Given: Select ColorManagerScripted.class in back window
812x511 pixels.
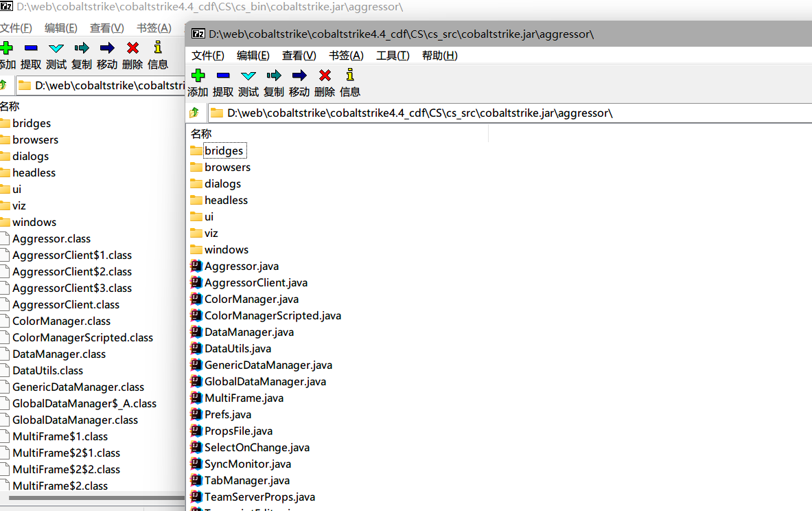Looking at the screenshot, I should 77,337.
